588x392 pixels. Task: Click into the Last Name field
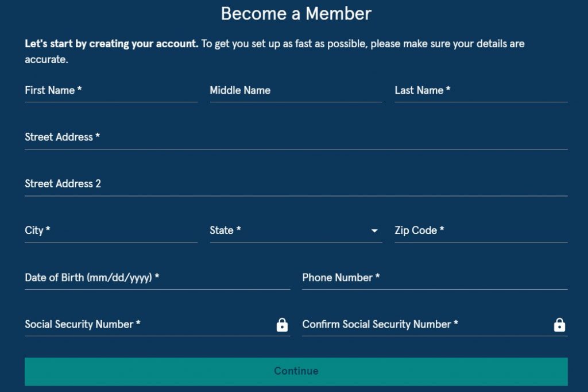coord(481,90)
